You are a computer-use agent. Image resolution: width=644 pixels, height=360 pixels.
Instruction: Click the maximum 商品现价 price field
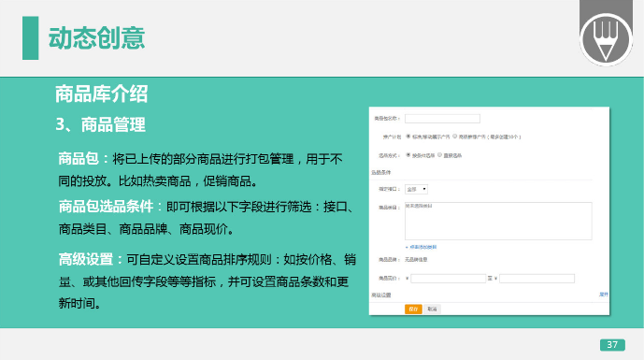coord(537,279)
